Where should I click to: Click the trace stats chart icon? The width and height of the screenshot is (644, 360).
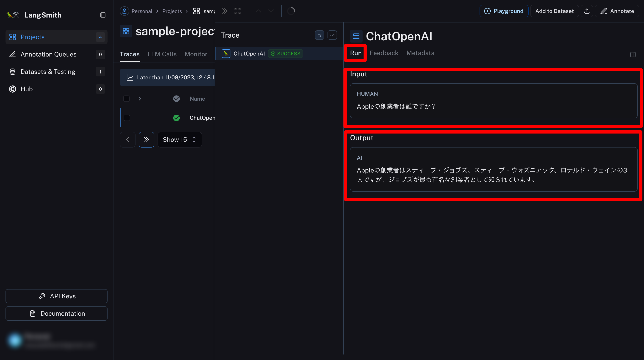(332, 35)
